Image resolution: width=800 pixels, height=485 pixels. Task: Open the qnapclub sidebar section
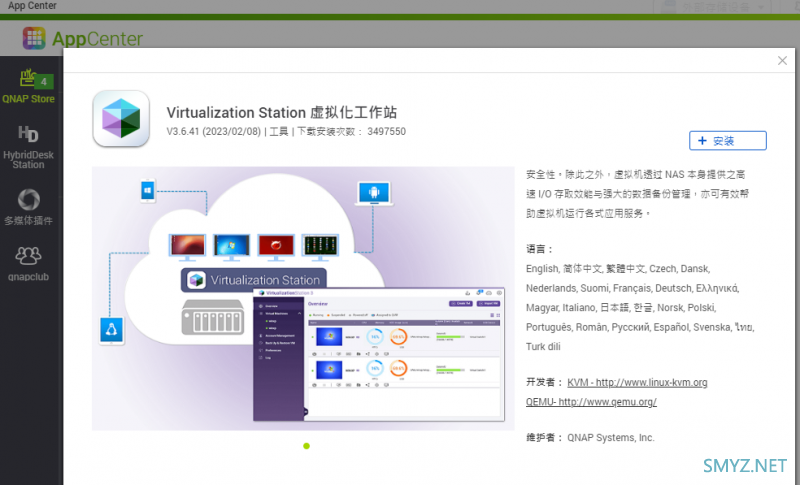tap(28, 263)
